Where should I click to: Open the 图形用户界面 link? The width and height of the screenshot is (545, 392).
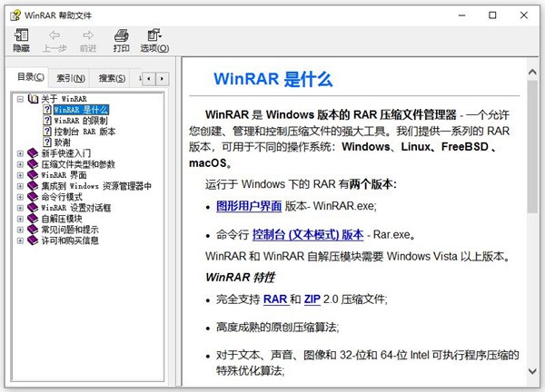click(249, 206)
